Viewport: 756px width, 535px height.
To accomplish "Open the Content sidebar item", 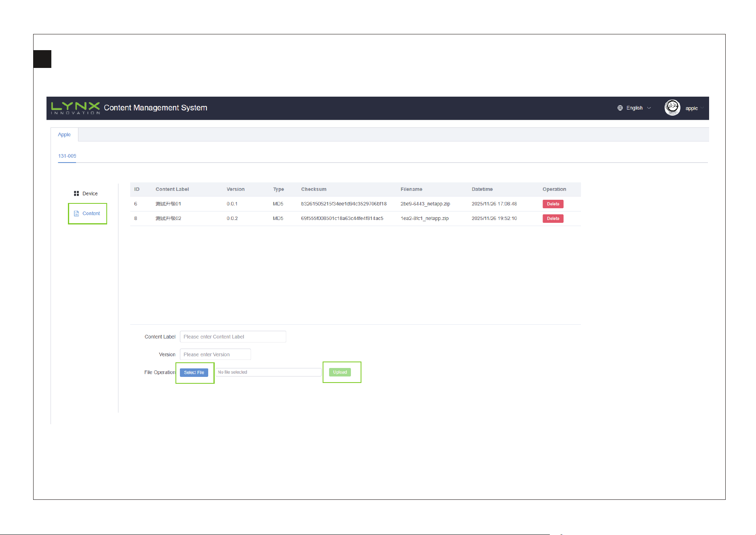I will click(x=87, y=214).
